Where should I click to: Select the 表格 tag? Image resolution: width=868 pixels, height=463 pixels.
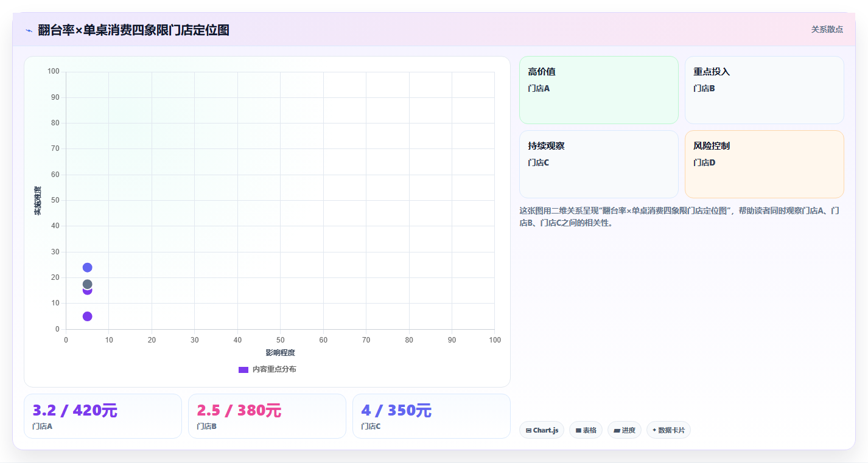pos(586,430)
